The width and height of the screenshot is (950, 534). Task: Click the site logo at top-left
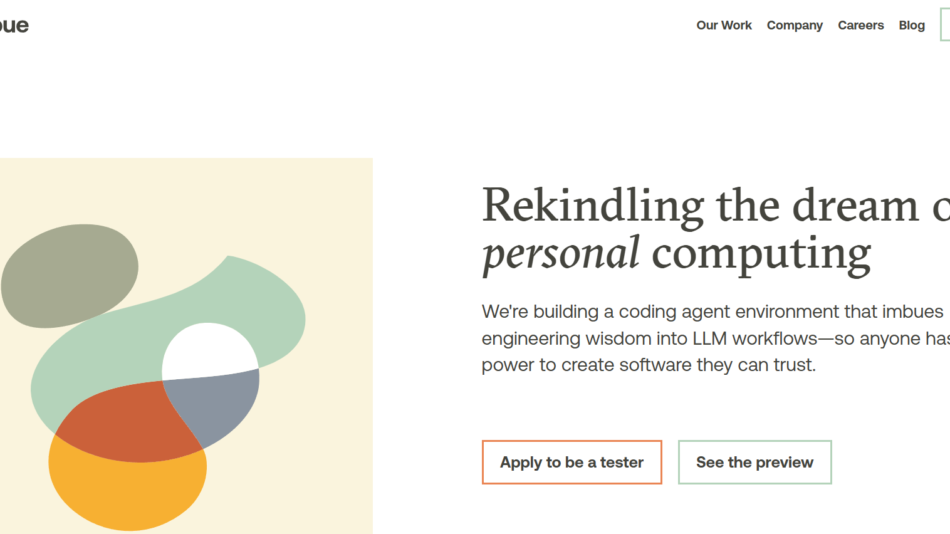(13, 26)
